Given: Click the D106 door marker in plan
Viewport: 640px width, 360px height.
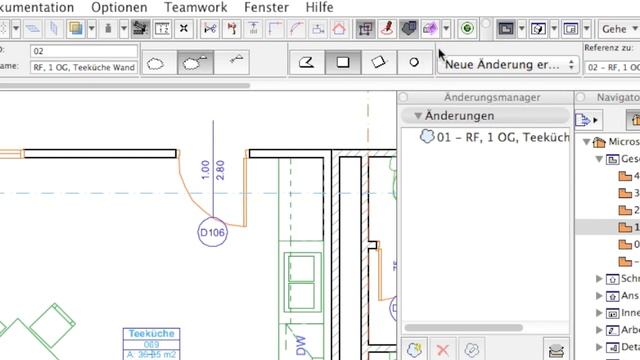Looking at the screenshot, I should (213, 232).
